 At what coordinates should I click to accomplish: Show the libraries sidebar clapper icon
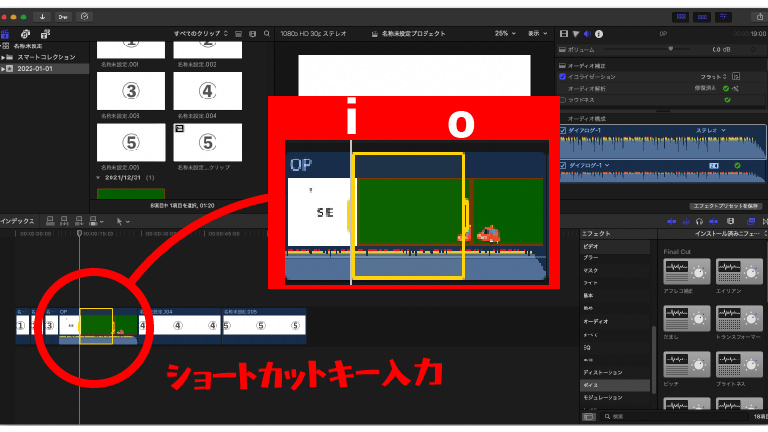point(5,34)
